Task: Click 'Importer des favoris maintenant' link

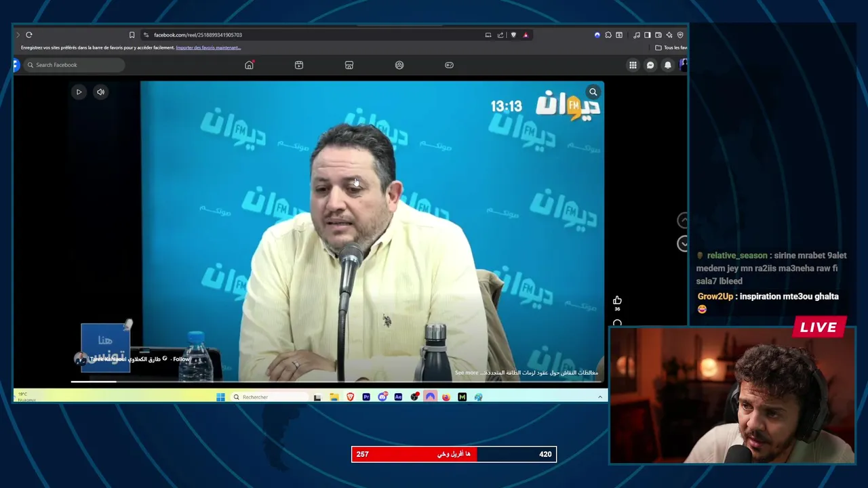Action: click(x=208, y=47)
